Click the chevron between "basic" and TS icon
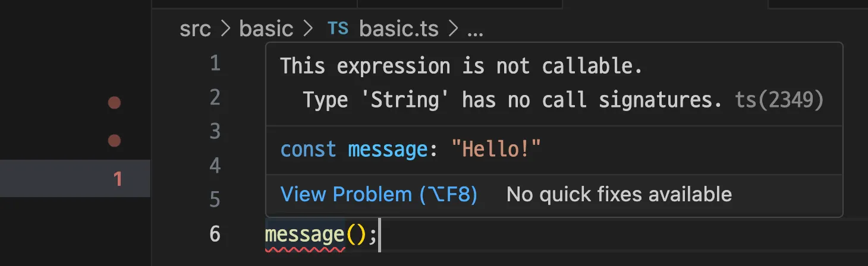Image resolution: width=868 pixels, height=266 pixels. click(x=308, y=29)
